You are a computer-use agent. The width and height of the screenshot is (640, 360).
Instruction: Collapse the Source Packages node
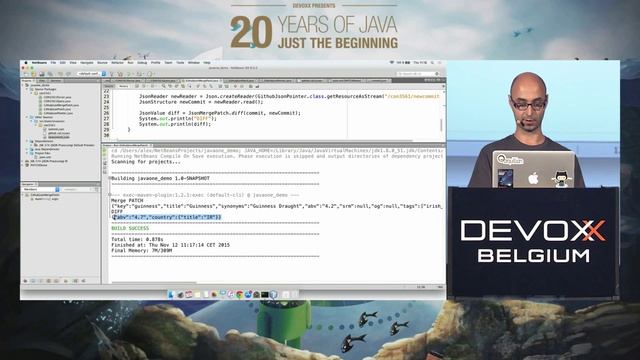coord(27,89)
